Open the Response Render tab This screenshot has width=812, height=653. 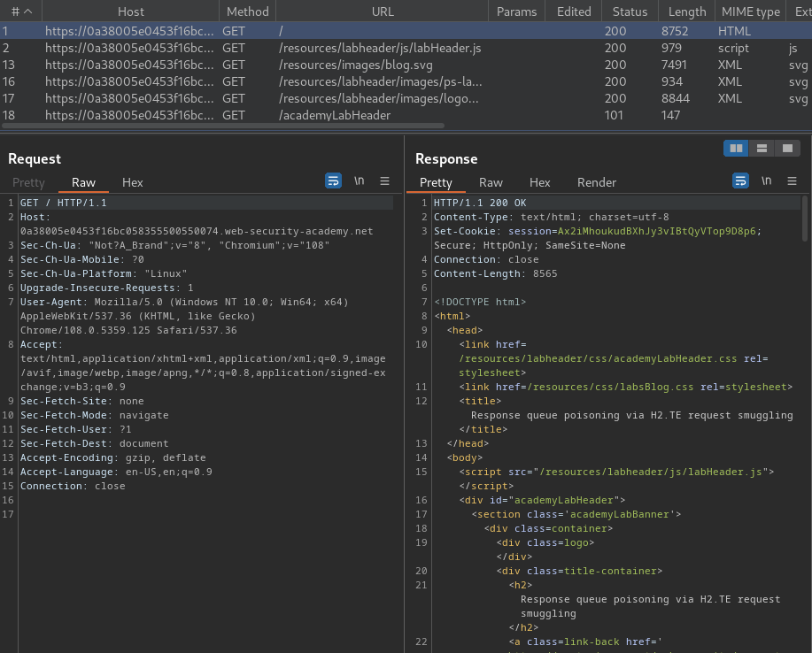pyautogui.click(x=597, y=182)
